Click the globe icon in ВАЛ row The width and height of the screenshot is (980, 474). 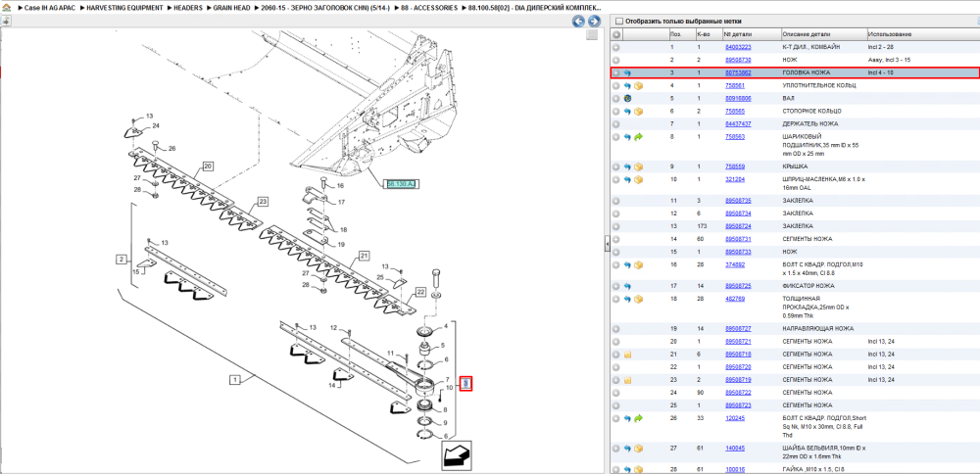point(627,99)
